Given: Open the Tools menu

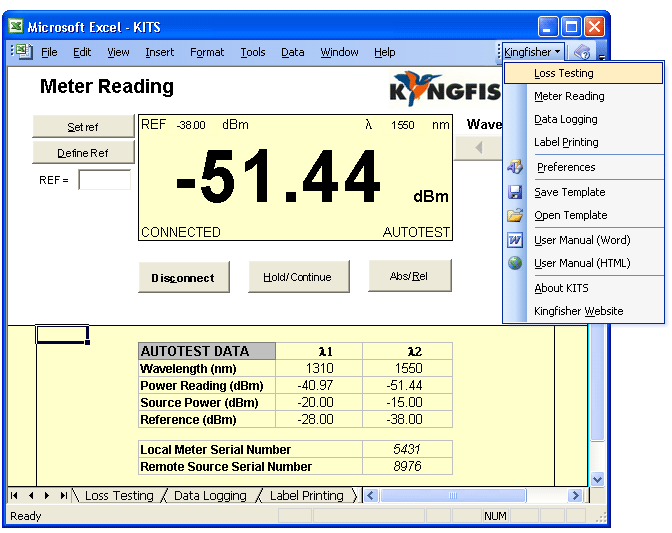Looking at the screenshot, I should click(x=253, y=52).
